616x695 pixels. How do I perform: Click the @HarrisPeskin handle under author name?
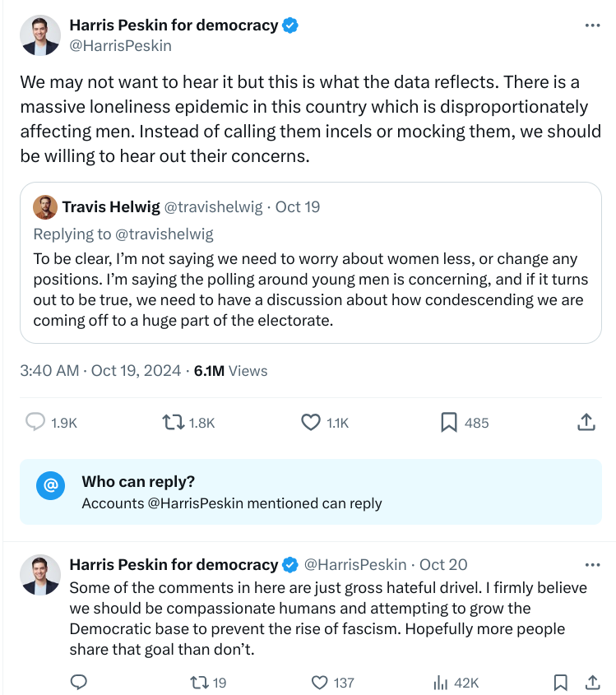pos(120,46)
